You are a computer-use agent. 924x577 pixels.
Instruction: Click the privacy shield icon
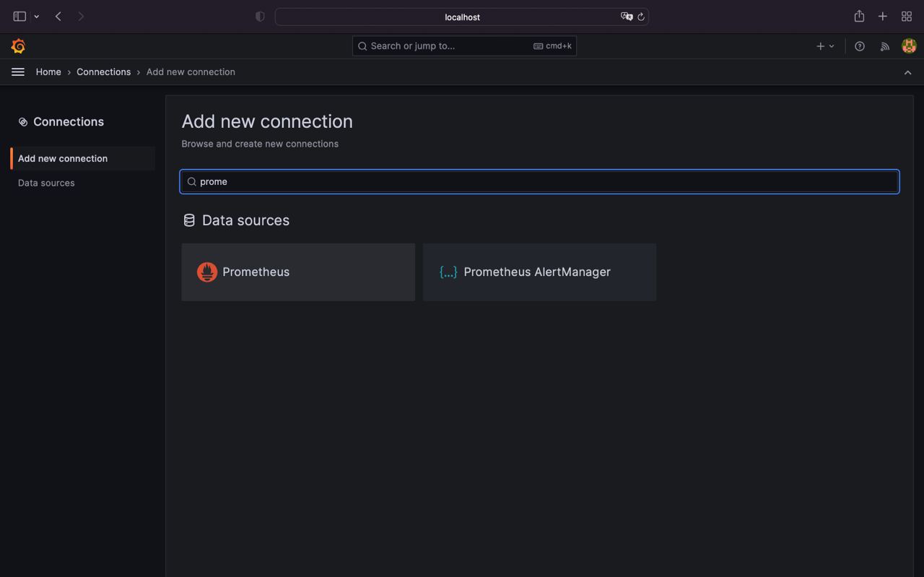coord(260,17)
